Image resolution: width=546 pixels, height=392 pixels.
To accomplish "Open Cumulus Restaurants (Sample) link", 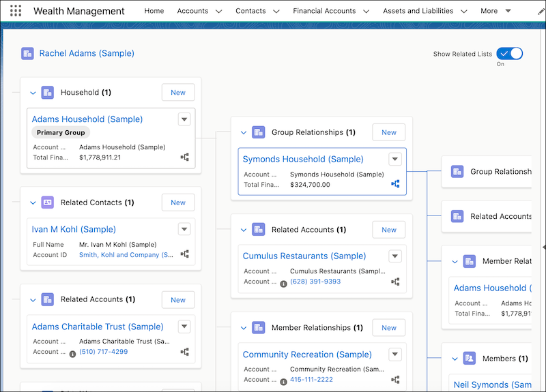I will coord(304,256).
